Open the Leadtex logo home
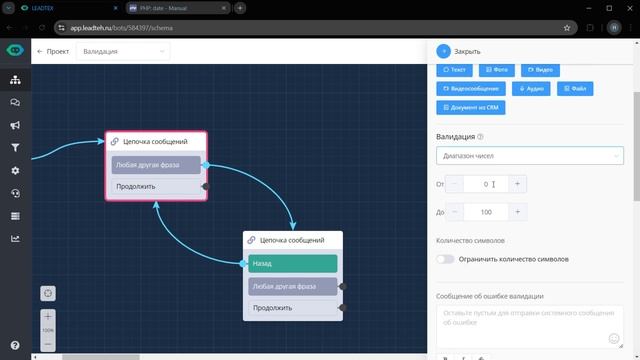The height and width of the screenshot is (360, 640). coord(15,50)
